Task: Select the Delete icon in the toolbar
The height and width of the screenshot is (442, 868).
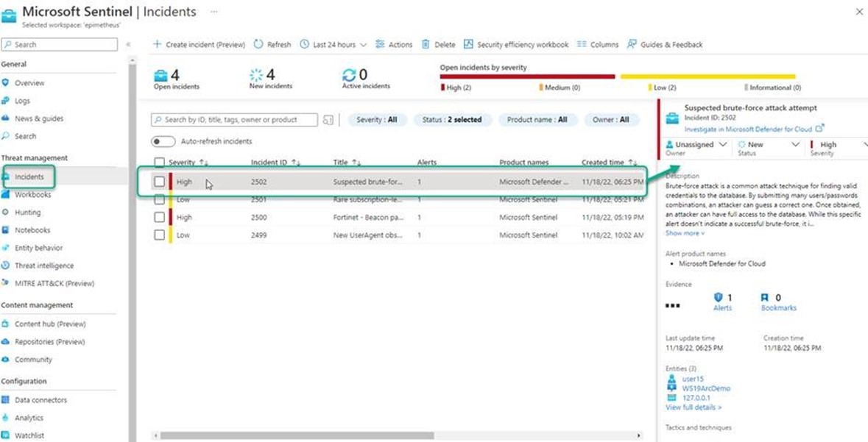Action: click(439, 44)
